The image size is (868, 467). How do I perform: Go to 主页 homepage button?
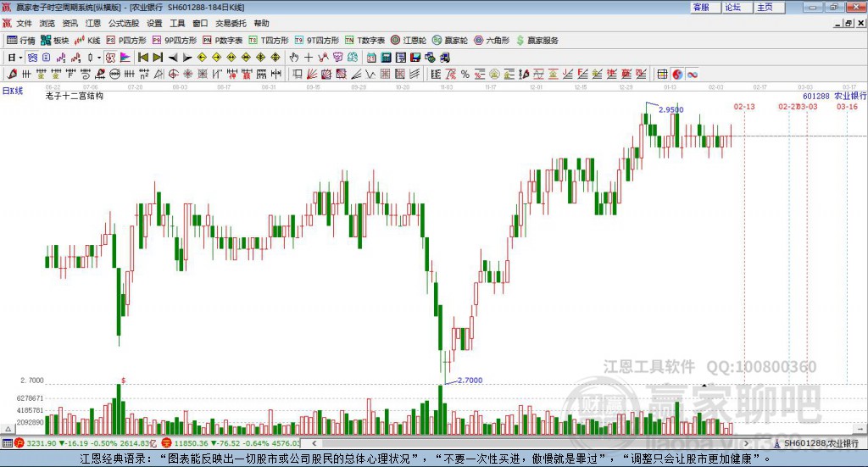tap(765, 7)
